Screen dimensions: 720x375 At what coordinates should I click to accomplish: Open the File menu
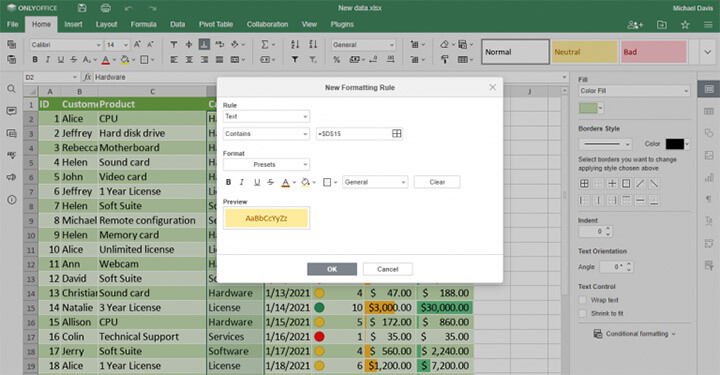(12, 24)
